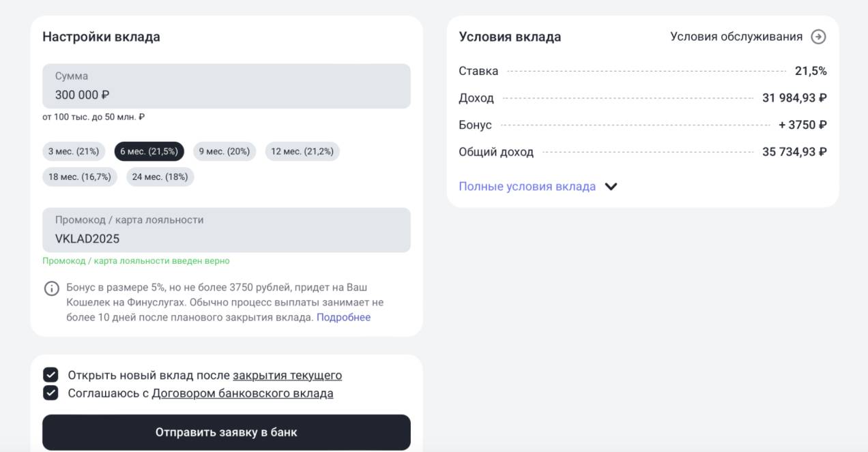The height and width of the screenshot is (452, 868).
Task: Open Договором банковского вклада link
Action: point(242,393)
